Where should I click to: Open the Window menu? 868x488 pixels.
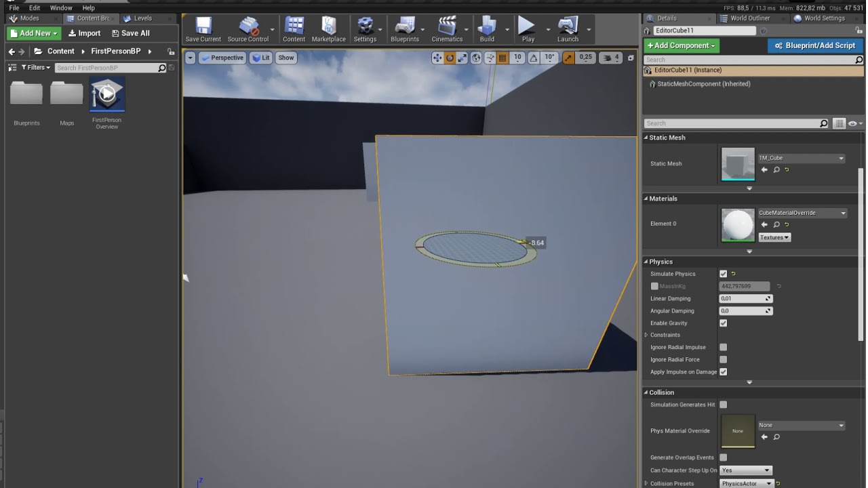[61, 7]
